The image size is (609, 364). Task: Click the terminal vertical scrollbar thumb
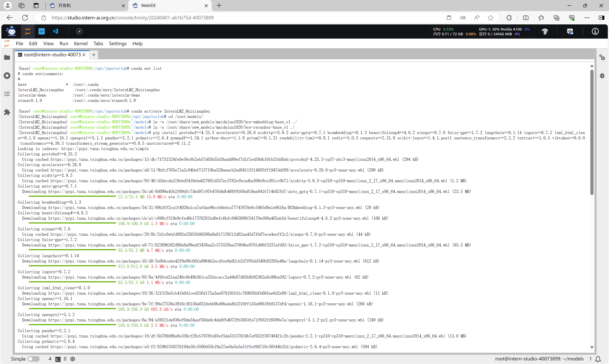[x=592, y=132]
